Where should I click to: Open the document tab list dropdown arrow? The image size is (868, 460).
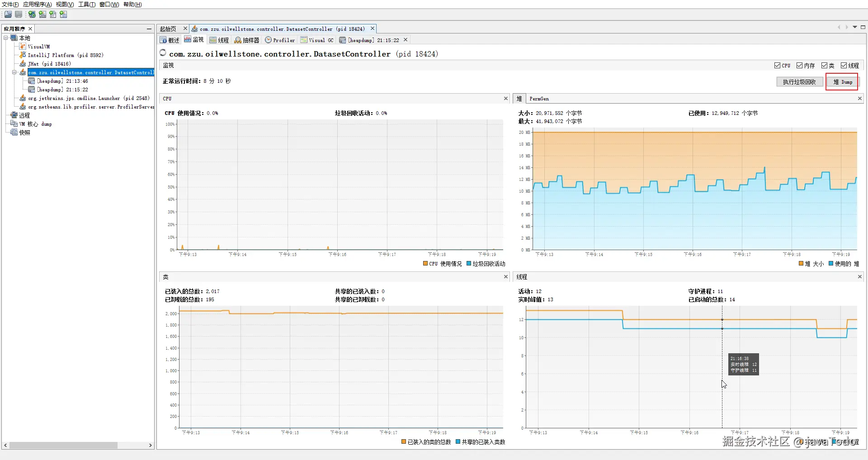[x=855, y=27]
